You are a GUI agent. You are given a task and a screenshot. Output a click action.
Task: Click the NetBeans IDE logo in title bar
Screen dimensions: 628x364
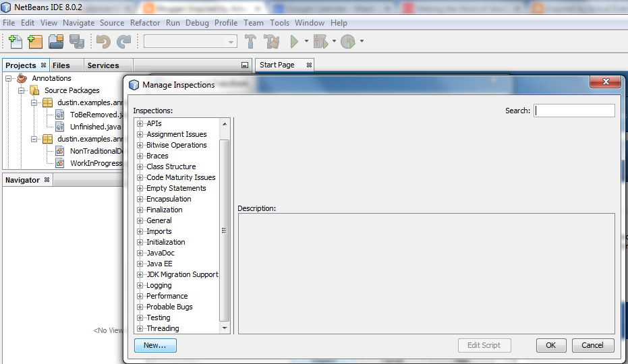click(x=6, y=7)
